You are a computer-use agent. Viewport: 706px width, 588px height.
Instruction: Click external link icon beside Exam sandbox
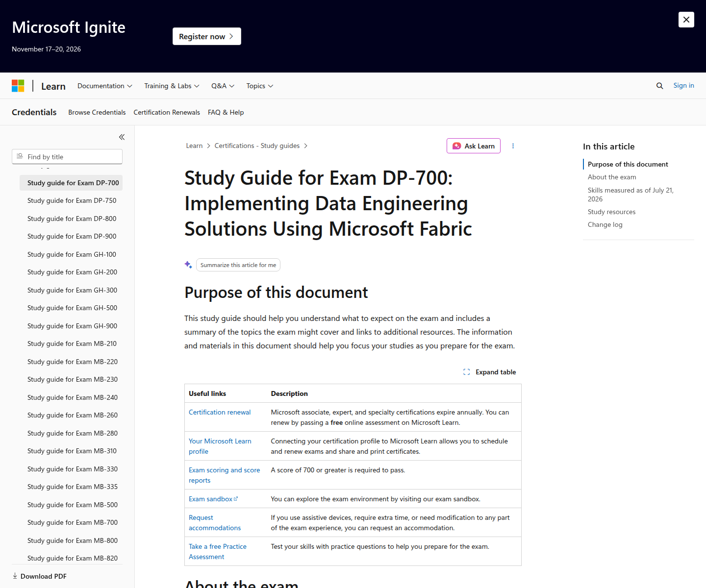pyautogui.click(x=236, y=499)
